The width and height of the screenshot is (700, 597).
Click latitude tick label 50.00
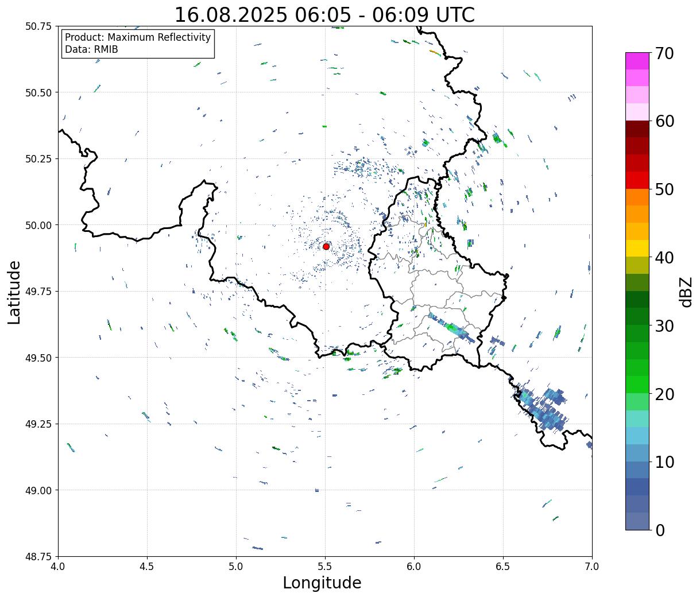click(38, 225)
